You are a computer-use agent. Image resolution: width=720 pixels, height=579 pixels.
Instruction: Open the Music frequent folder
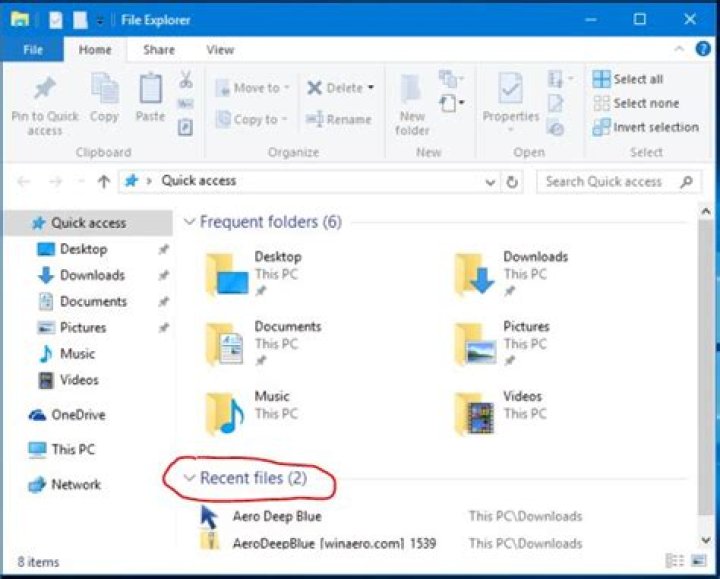(x=251, y=413)
